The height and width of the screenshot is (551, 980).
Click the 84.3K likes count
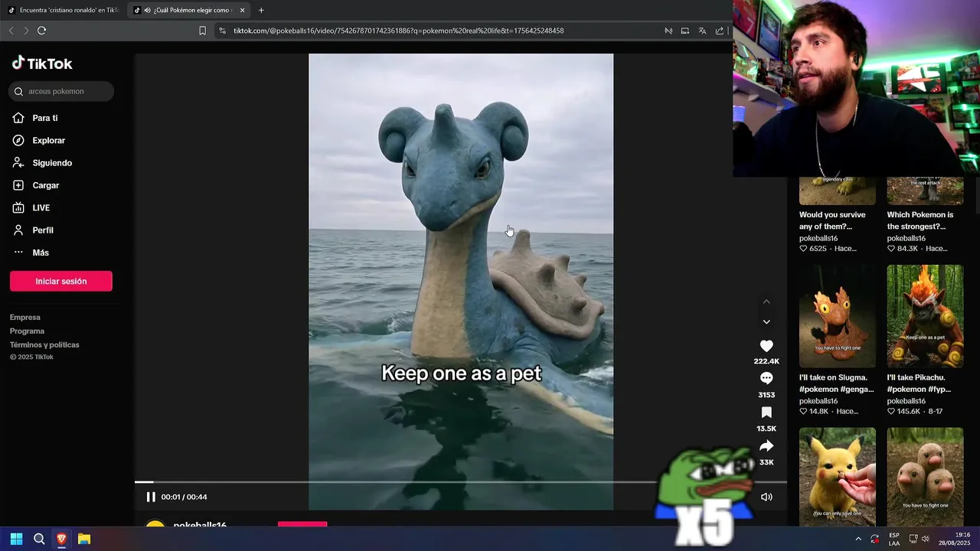pos(907,249)
